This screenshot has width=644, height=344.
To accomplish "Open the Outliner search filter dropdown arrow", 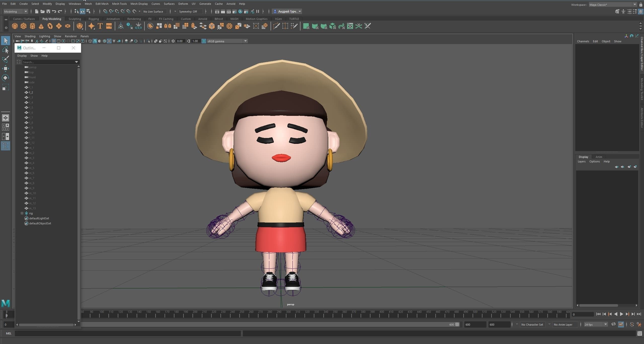I will (77, 62).
